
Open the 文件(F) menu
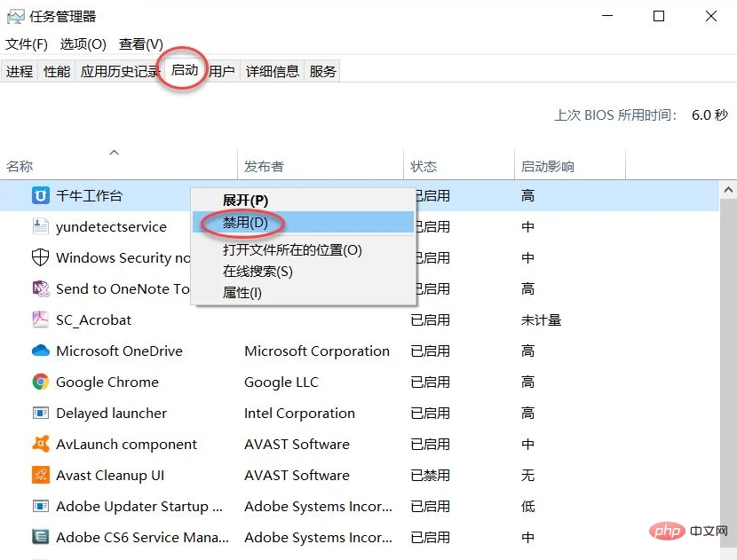(x=27, y=44)
